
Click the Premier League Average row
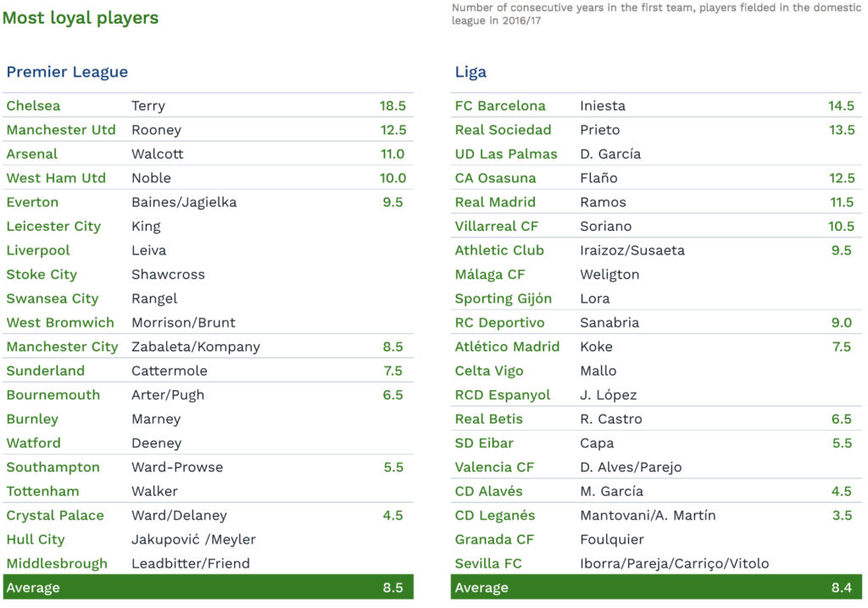pyautogui.click(x=209, y=588)
